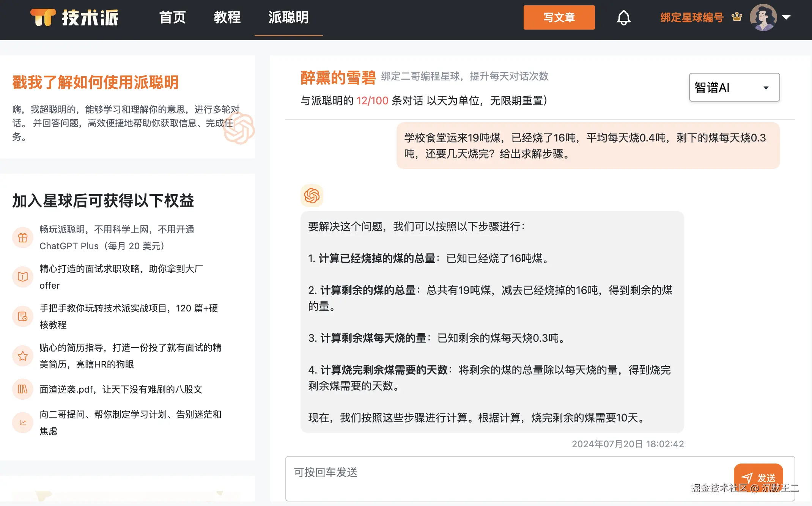Expand the dropdown arrow next to avatar
The height and width of the screenshot is (506, 812).
pyautogui.click(x=786, y=17)
